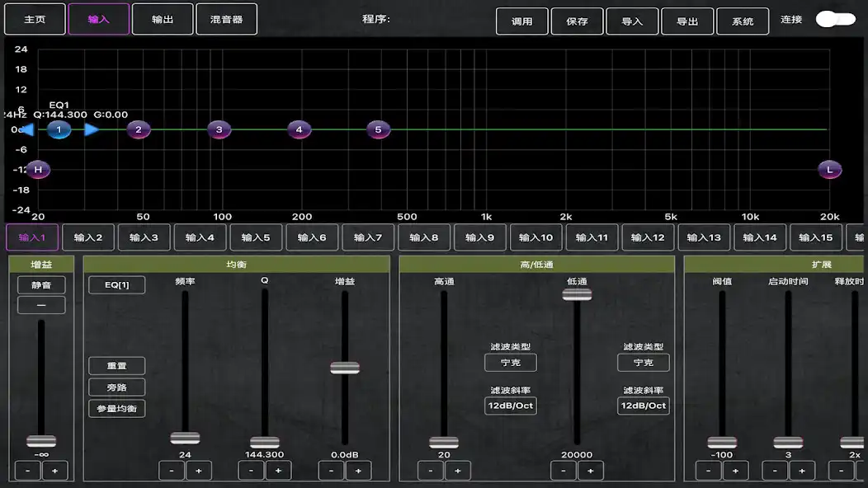
Task: Toggle the 旁路 EQ bypass button
Action: pyautogui.click(x=117, y=387)
